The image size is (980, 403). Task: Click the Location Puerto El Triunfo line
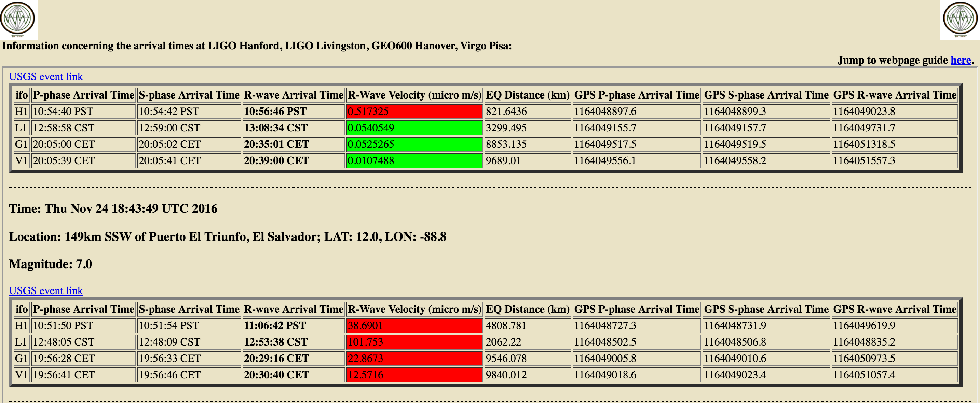(x=228, y=236)
